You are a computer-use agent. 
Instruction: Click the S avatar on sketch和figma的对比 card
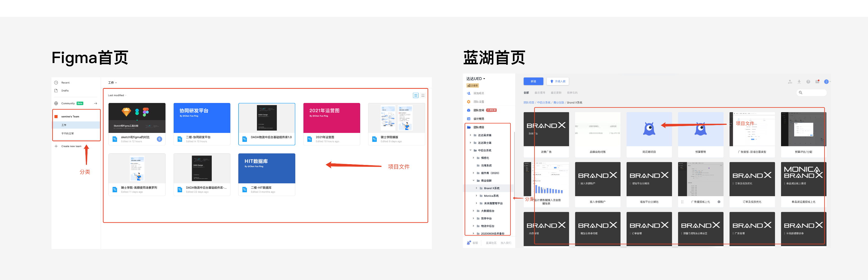(159, 139)
